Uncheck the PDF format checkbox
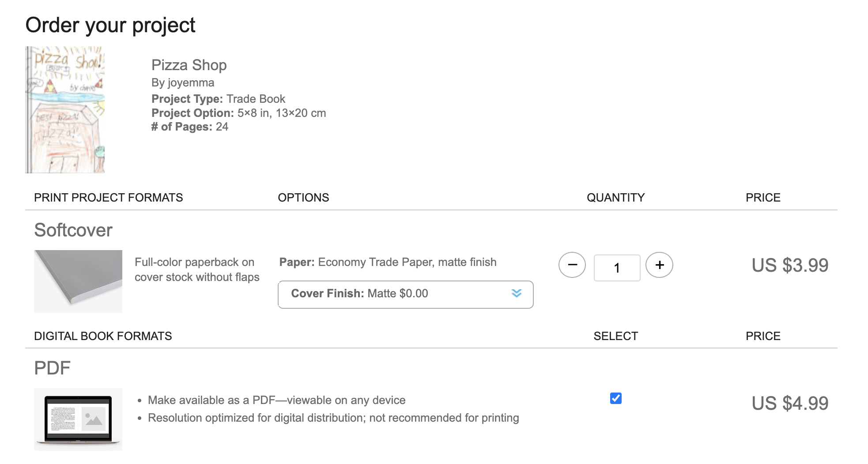Screen dimensions: 868x464 point(615,398)
